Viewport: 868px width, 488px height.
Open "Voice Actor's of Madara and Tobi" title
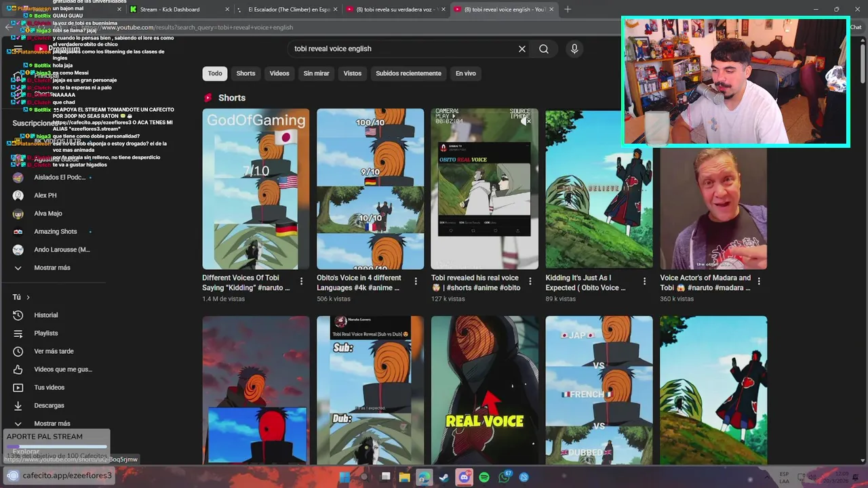click(x=705, y=283)
